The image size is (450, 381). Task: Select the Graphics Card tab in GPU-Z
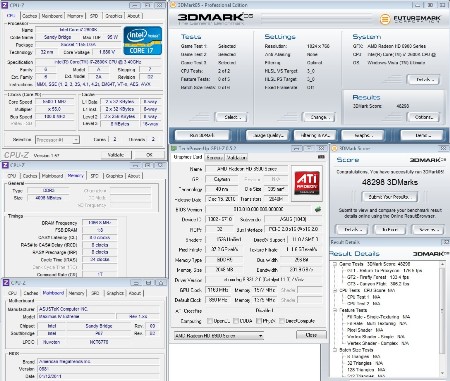[188, 157]
